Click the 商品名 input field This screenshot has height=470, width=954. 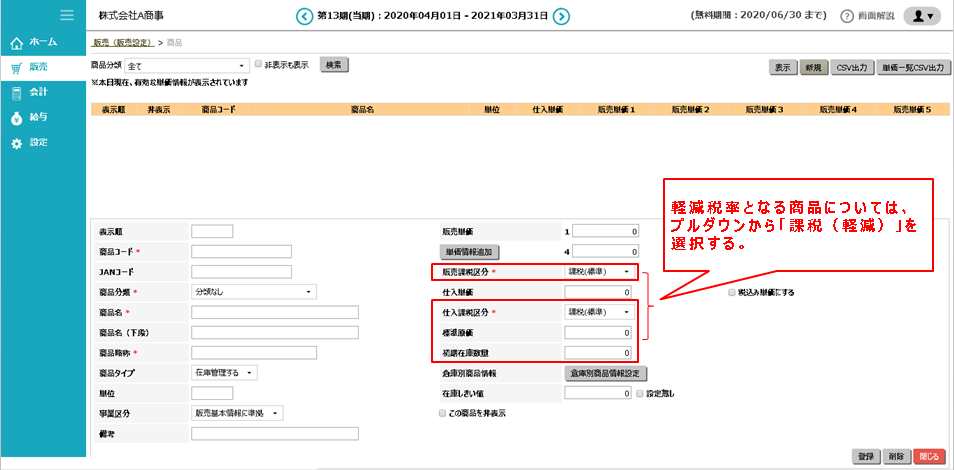(274, 312)
